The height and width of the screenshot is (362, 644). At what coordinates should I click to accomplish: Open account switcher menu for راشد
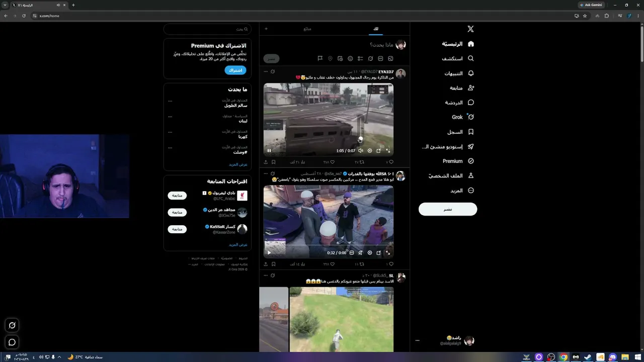[445, 340]
